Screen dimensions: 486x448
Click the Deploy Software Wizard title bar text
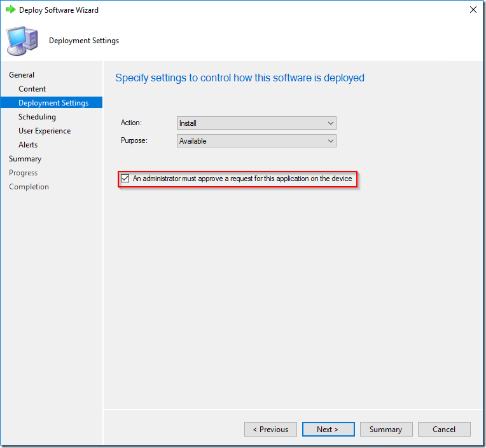point(59,10)
